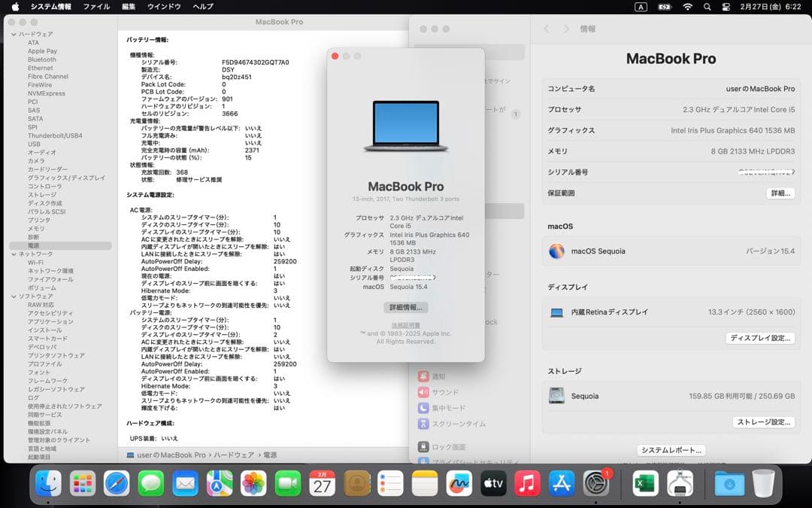Open the Downloads folder in the Dock
Image resolution: width=812 pixels, height=508 pixels.
pos(729,484)
